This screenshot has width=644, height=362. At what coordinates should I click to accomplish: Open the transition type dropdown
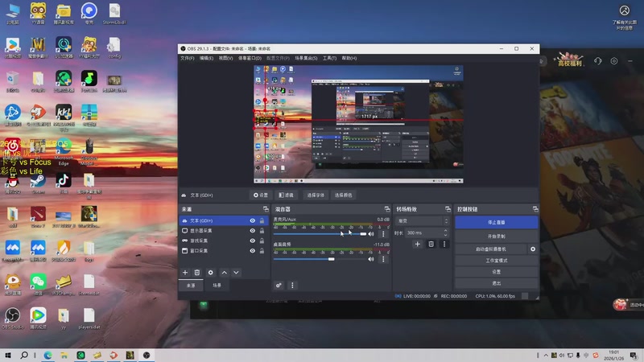(x=422, y=220)
